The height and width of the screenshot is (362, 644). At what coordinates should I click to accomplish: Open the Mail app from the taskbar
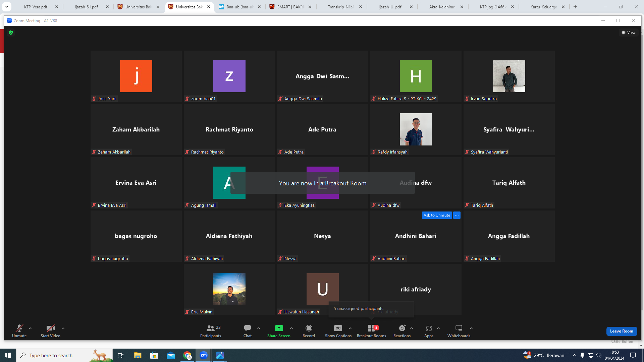coord(171,355)
